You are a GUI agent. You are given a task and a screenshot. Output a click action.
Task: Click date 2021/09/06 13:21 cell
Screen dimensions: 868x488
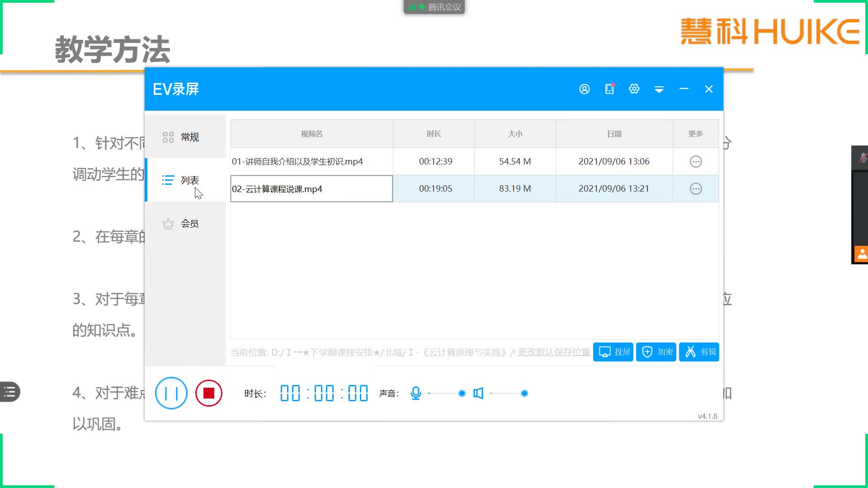(614, 188)
